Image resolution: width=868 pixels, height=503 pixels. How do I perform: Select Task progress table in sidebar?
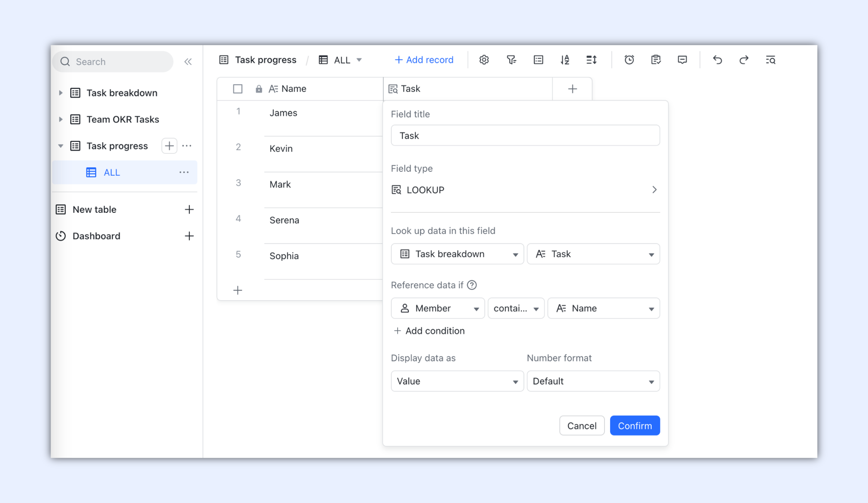pyautogui.click(x=117, y=146)
